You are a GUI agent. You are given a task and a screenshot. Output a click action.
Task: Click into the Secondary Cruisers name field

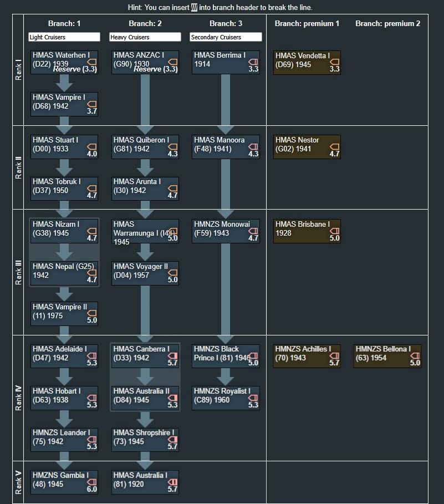(x=226, y=37)
